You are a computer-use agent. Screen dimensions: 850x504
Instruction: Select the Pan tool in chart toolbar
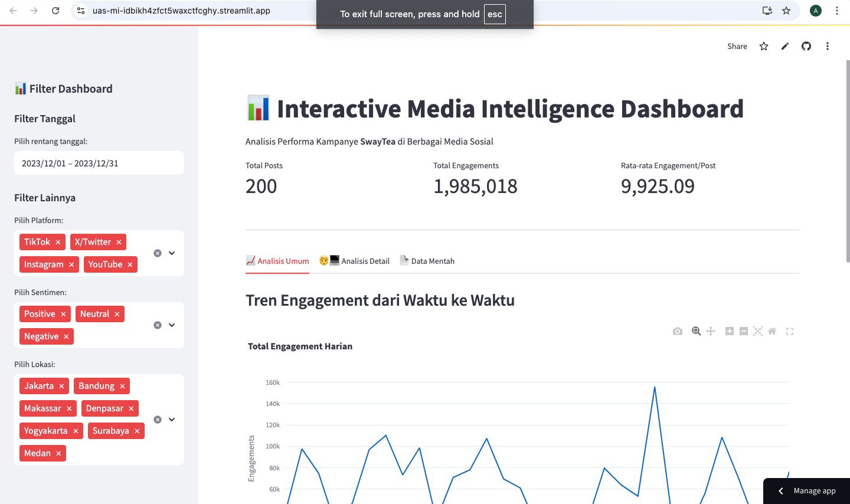pyautogui.click(x=711, y=332)
